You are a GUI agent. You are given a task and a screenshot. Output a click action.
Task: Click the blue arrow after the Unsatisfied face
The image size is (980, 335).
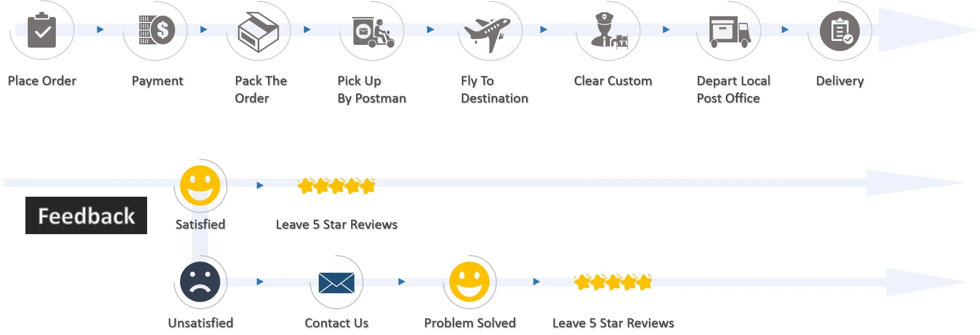260,282
